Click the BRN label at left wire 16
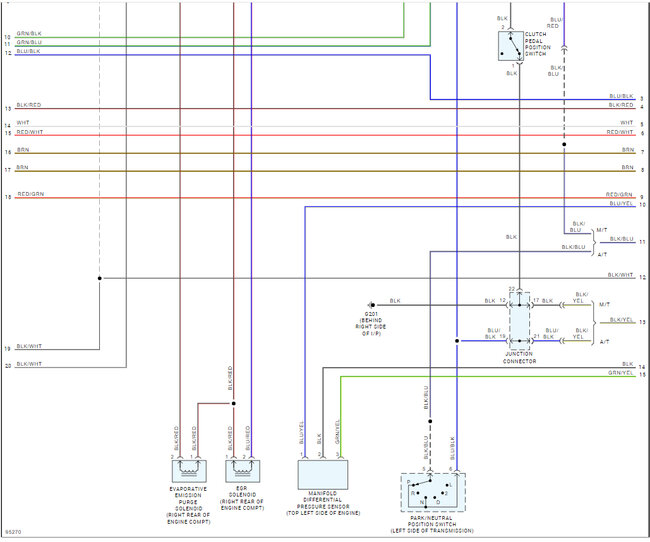Viewport: 650px width, 542px height. [x=23, y=150]
